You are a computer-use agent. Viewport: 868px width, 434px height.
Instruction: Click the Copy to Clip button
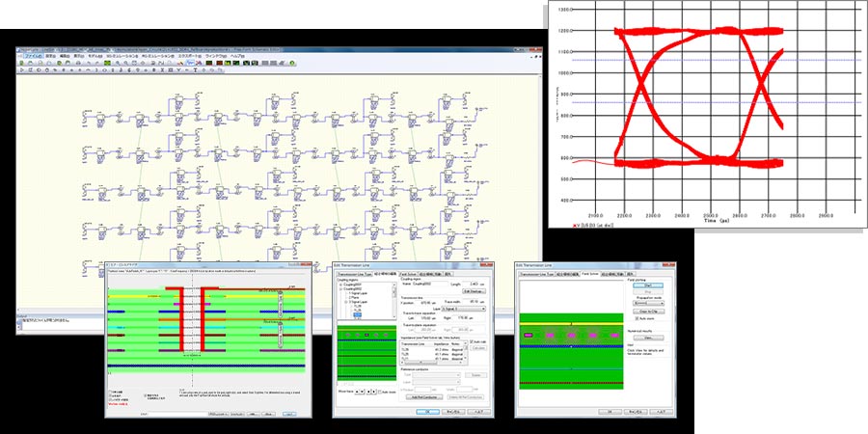[648, 312]
